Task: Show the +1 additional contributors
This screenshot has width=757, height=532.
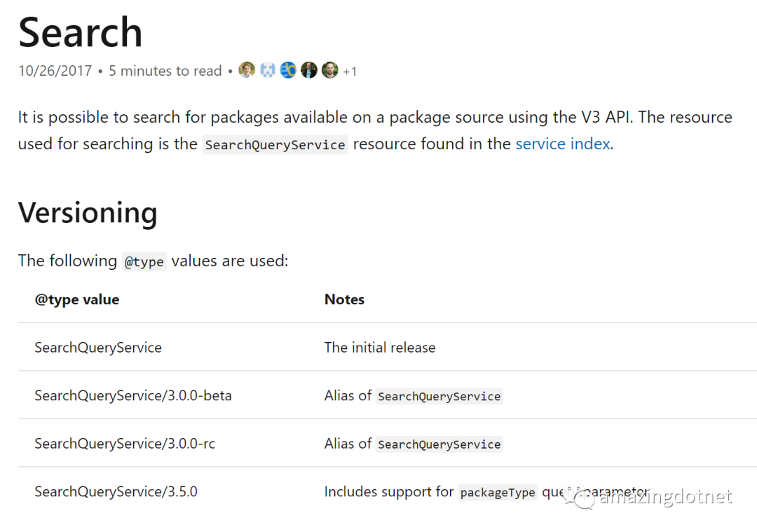Action: coord(350,71)
